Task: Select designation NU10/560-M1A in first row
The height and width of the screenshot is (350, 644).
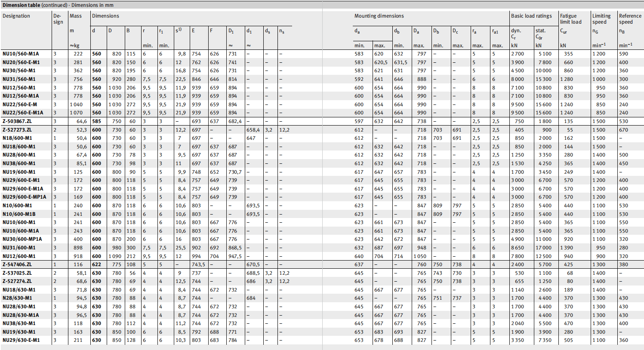Action: click(21, 54)
